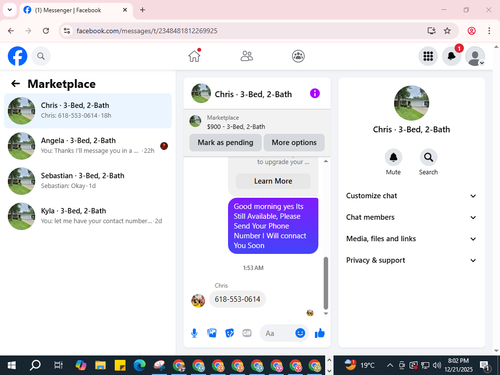Viewport: 500px width, 375px height.
Task: Click the Learn More button
Action: point(273,181)
